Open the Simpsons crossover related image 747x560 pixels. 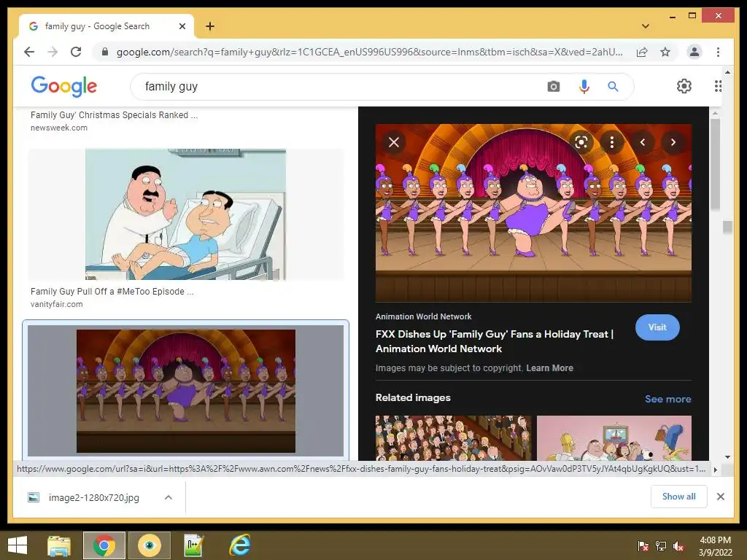614,438
